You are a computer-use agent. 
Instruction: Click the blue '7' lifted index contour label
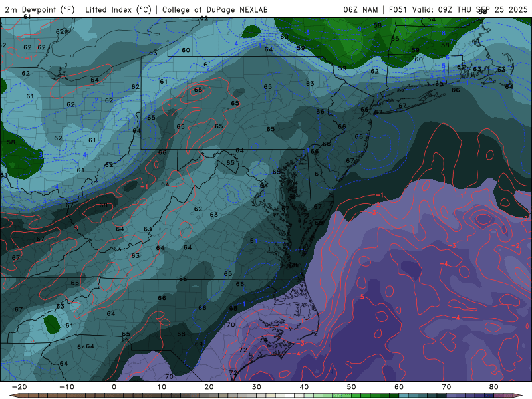[x=452, y=41]
